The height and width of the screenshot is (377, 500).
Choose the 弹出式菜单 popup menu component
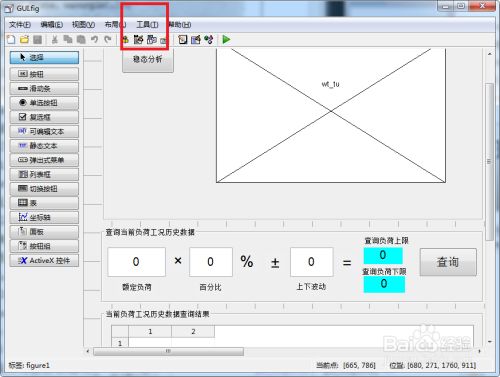pos(44,160)
